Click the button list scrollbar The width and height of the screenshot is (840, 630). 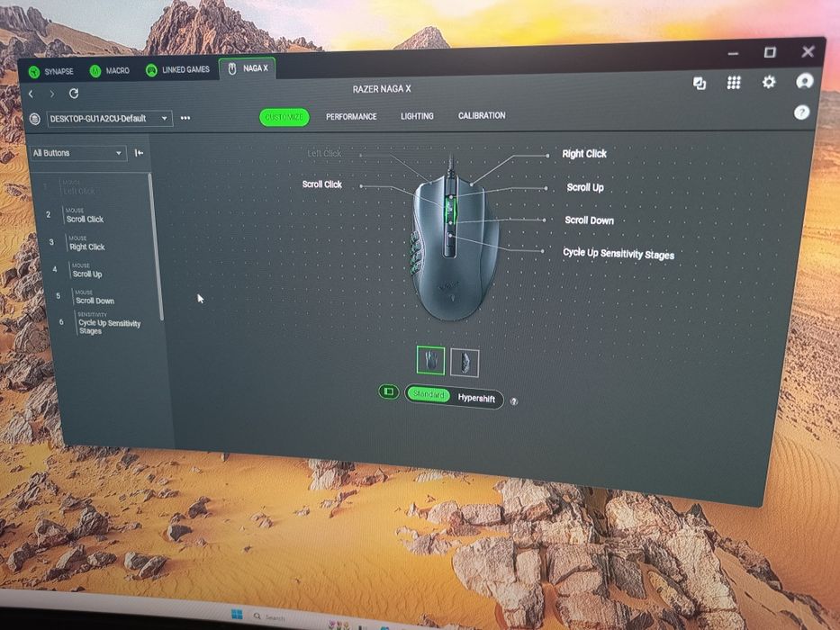point(156,247)
